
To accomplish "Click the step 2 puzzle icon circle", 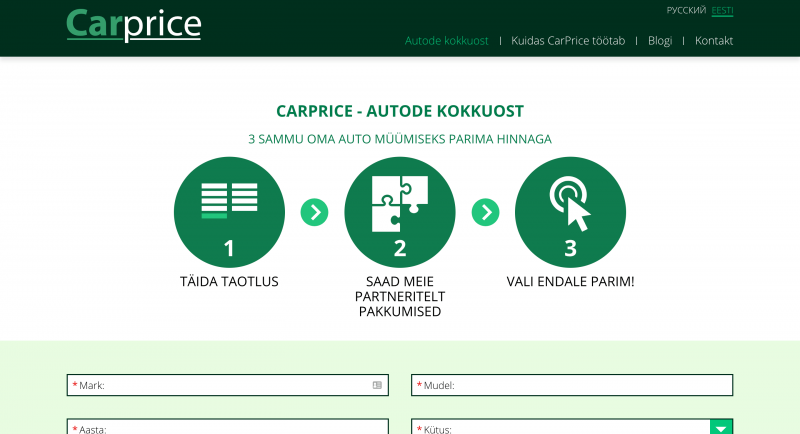I will [x=399, y=212].
